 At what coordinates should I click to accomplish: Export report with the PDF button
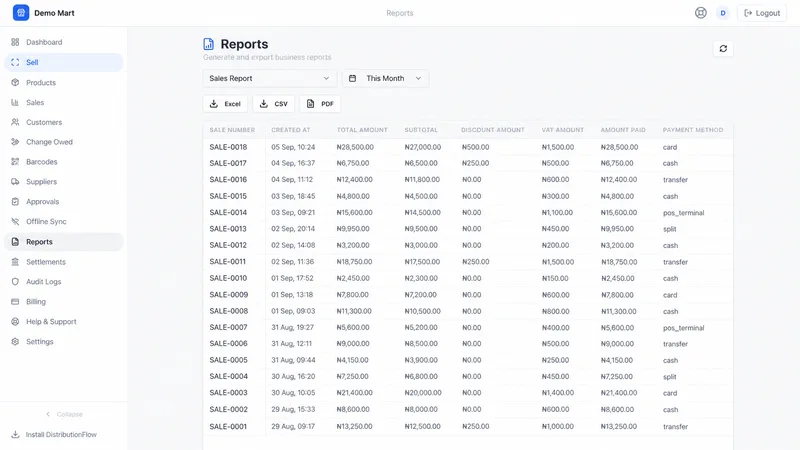pos(320,104)
